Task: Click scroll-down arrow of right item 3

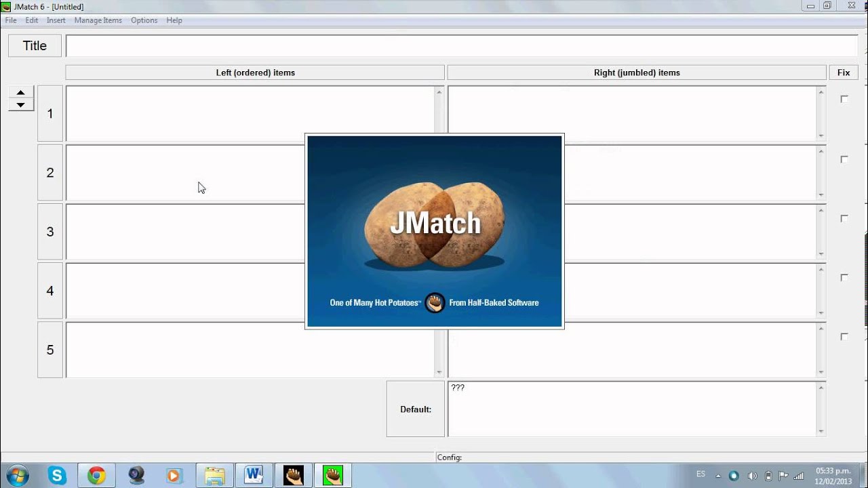Action: click(821, 254)
